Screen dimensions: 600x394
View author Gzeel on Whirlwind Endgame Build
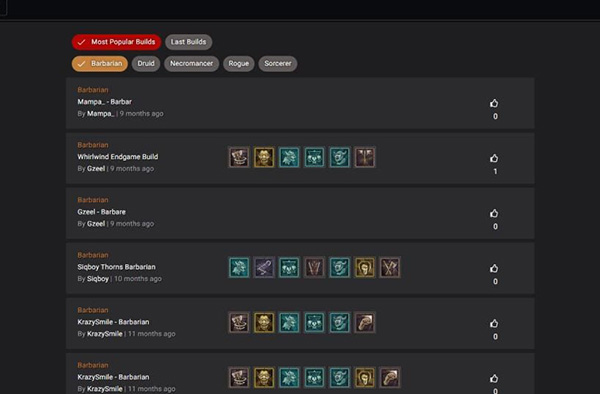(96, 169)
